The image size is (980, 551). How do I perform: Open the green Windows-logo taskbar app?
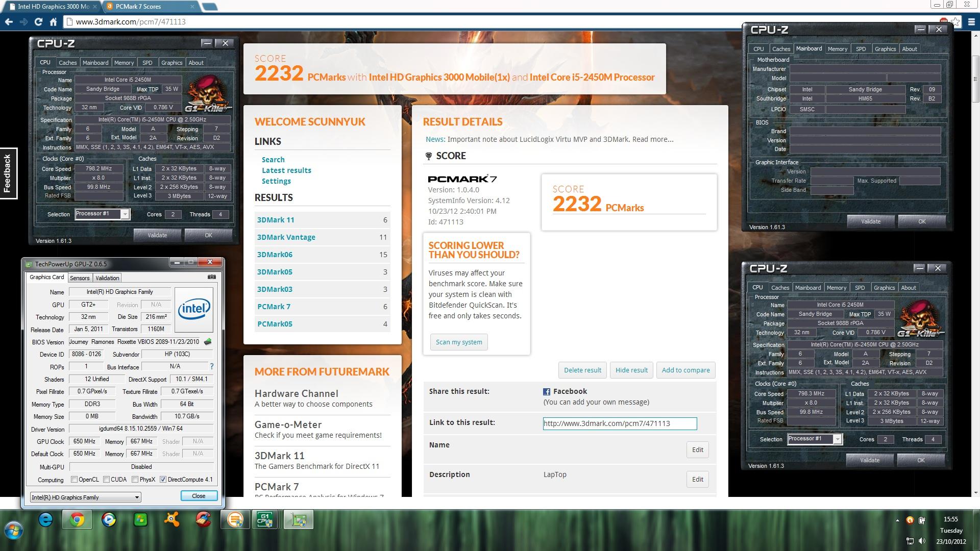(x=140, y=520)
